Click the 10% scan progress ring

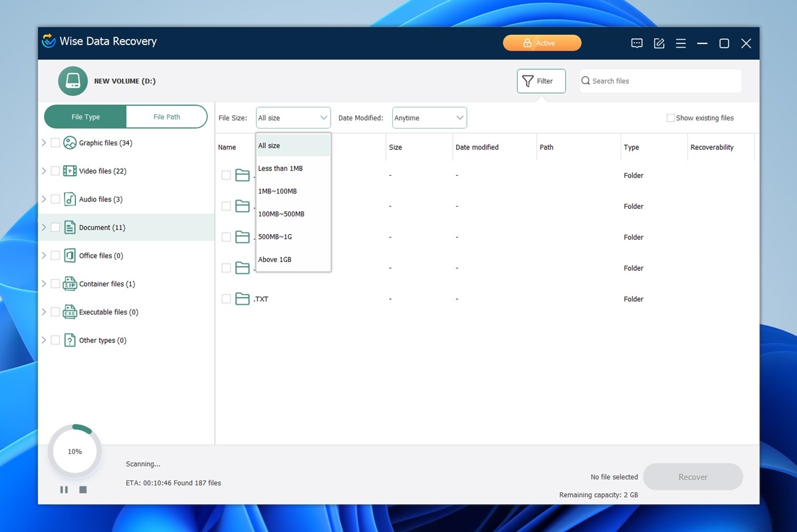(x=75, y=451)
